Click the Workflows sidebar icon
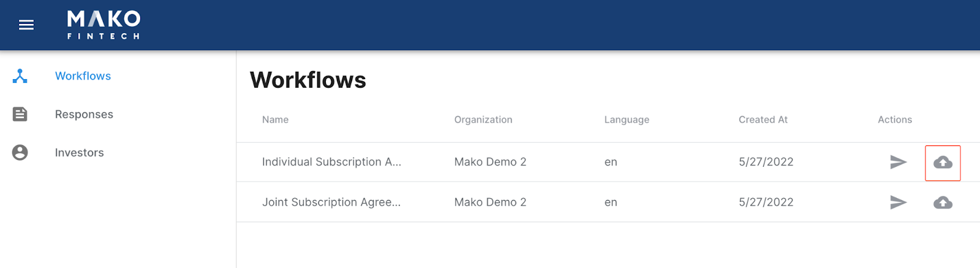The image size is (980, 268). 20,76
